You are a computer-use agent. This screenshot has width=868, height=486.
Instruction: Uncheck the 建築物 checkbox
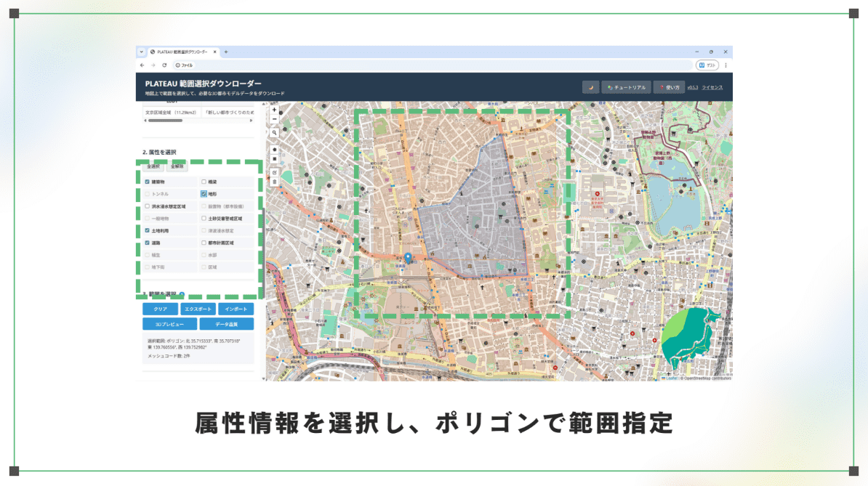148,182
